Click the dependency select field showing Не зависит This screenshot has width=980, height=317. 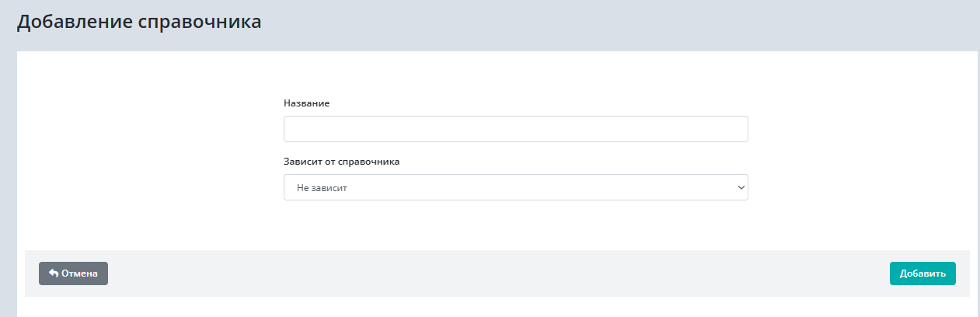515,187
